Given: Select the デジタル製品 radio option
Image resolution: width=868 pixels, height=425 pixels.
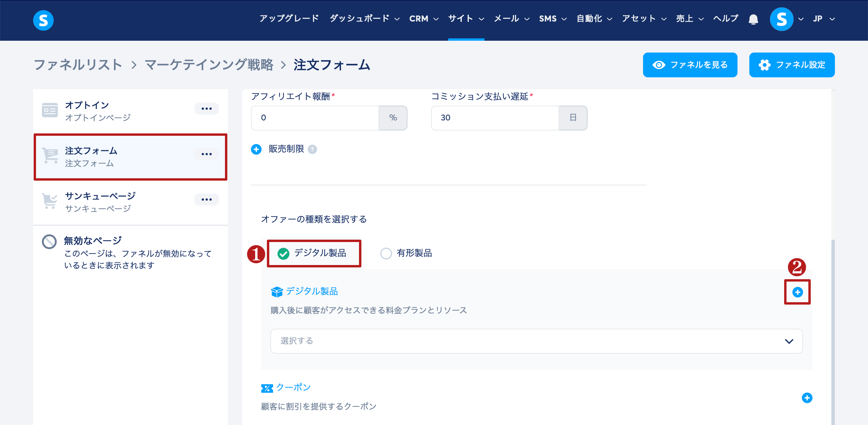Looking at the screenshot, I should (283, 253).
